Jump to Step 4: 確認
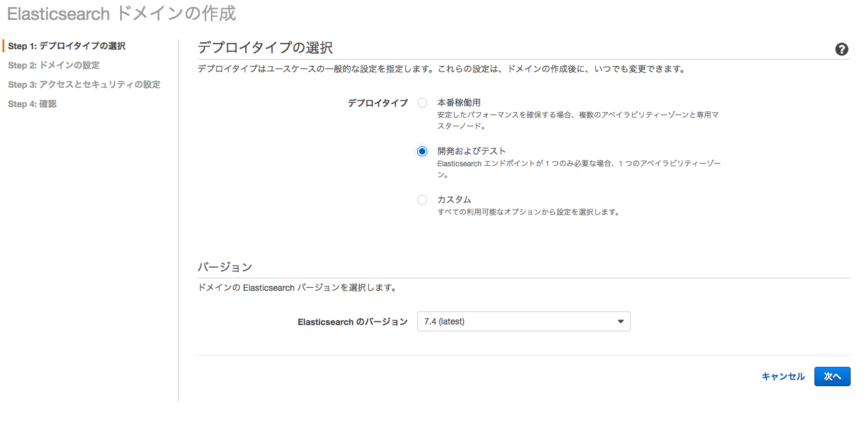Viewport: 868px width, 421px height. pos(32,104)
